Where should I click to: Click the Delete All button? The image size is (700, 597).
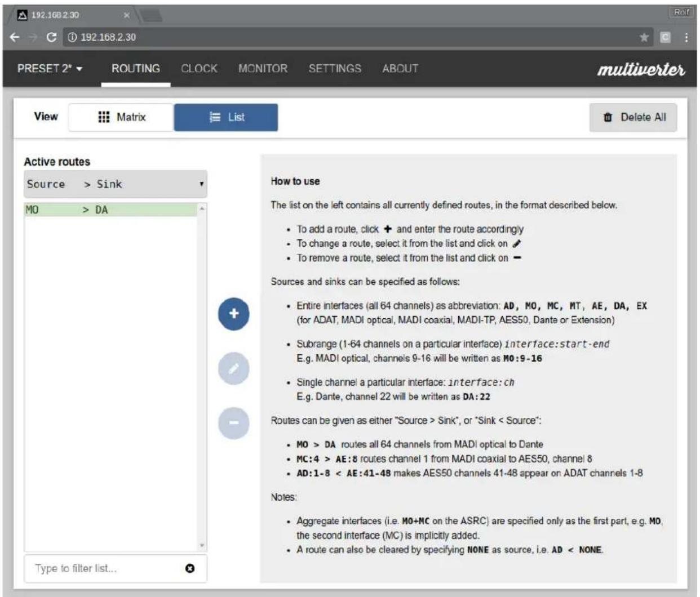tap(633, 117)
